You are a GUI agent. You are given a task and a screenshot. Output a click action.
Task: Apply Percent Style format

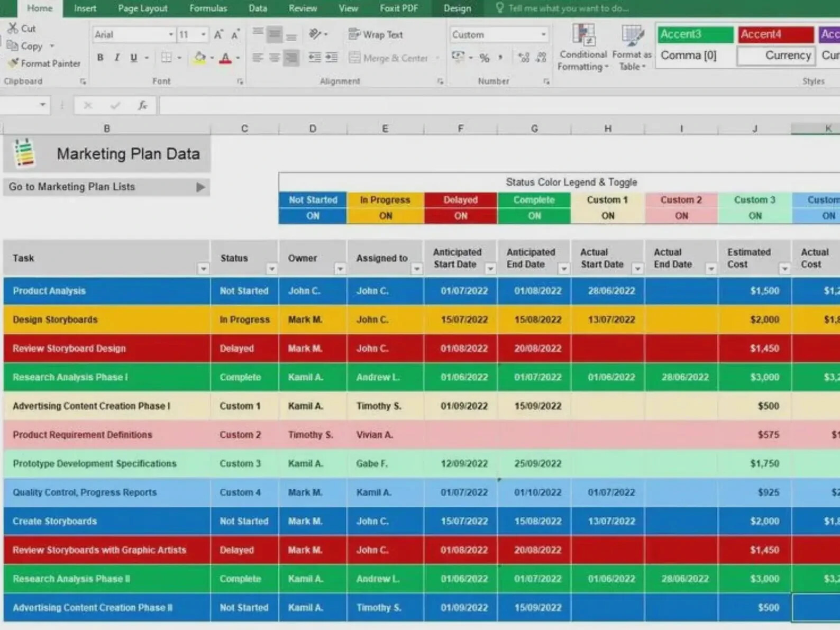click(x=485, y=57)
